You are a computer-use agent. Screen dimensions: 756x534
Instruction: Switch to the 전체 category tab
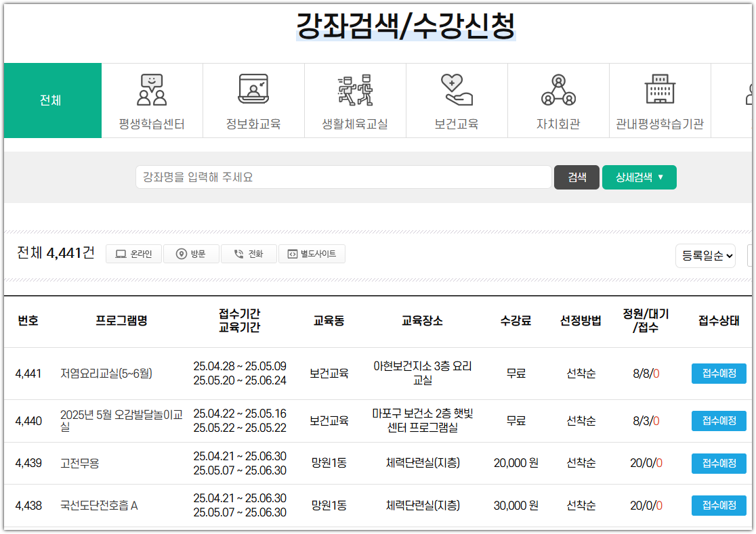tap(52, 100)
